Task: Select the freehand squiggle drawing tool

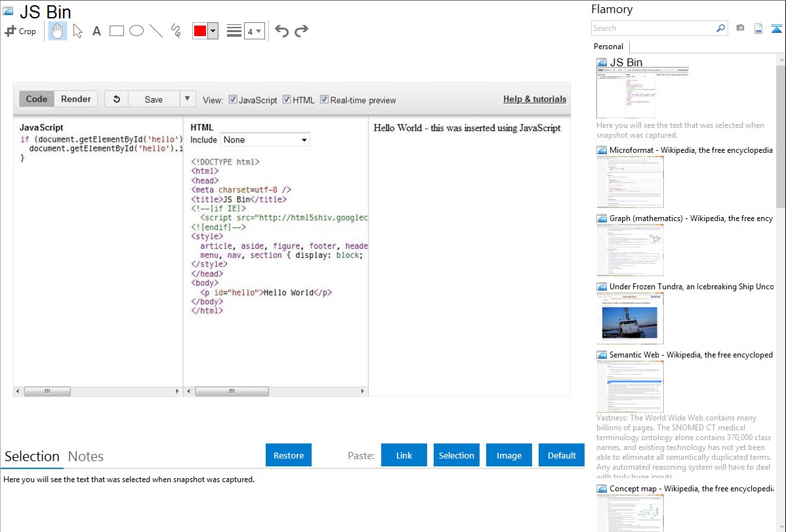Action: [175, 31]
